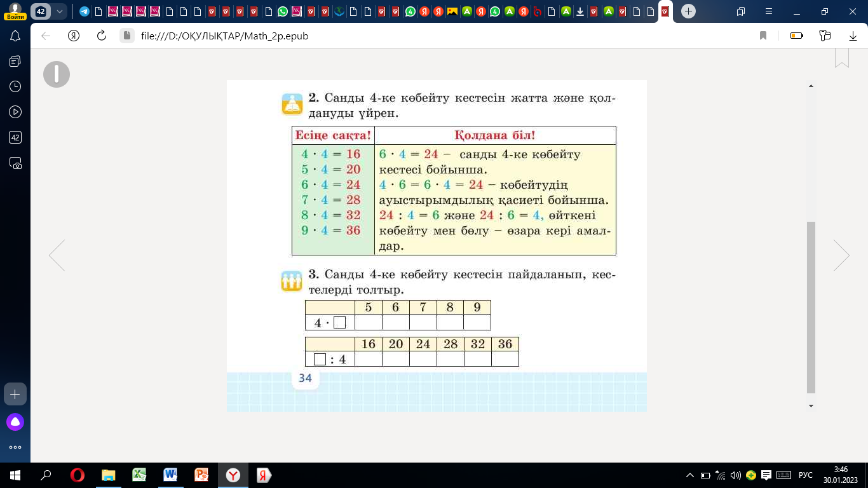Click the page number 34

click(305, 378)
